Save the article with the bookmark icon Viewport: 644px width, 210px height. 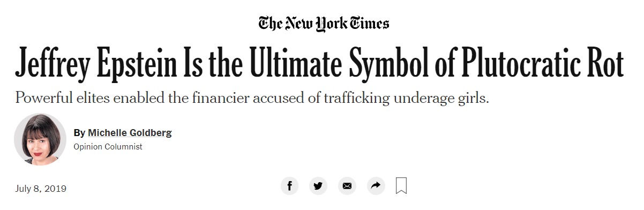[401, 186]
